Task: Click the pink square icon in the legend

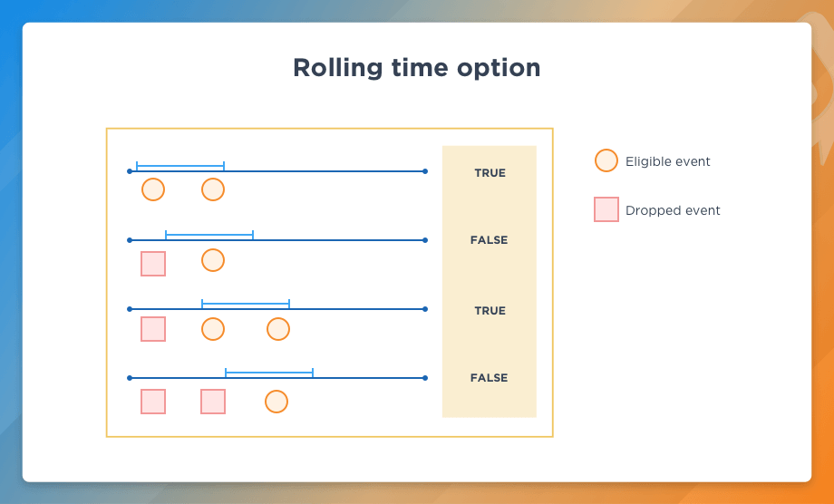Action: tap(606, 209)
